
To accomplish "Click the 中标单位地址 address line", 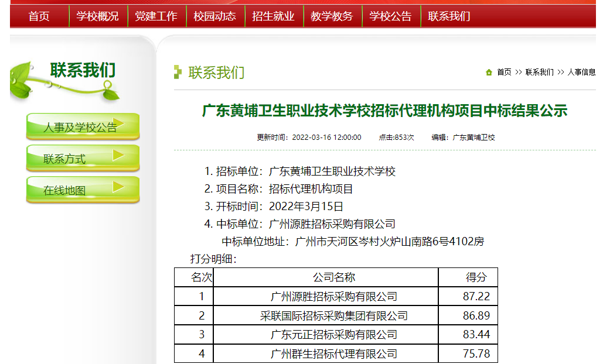I will pyautogui.click(x=353, y=242).
